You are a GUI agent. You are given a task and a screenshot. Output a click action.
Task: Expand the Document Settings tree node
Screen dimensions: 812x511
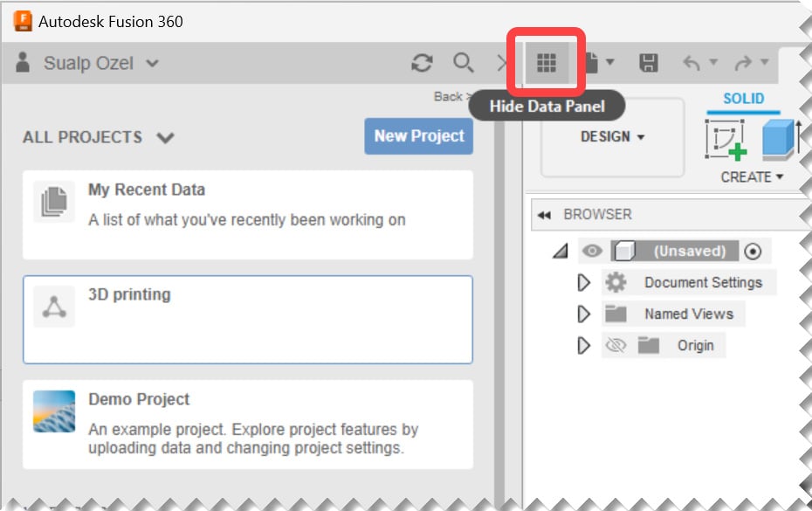coord(583,283)
